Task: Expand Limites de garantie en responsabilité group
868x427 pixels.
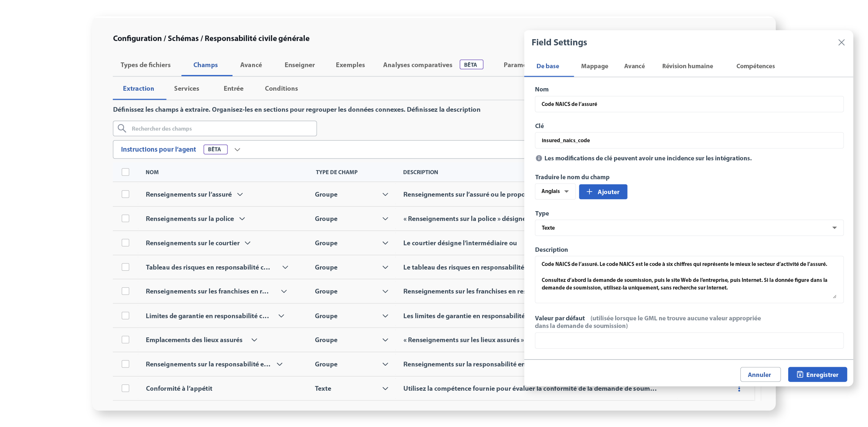Action: pos(281,316)
